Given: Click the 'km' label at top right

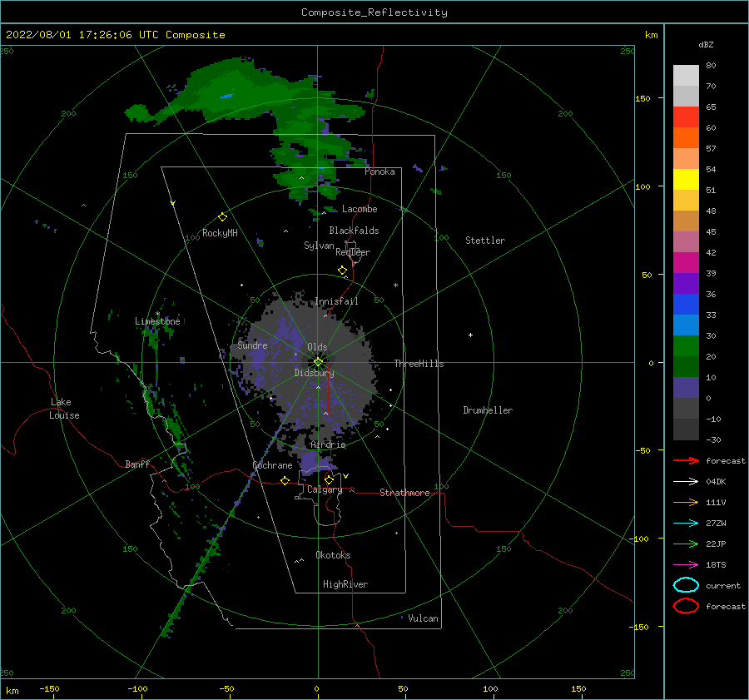Looking at the screenshot, I should [651, 35].
